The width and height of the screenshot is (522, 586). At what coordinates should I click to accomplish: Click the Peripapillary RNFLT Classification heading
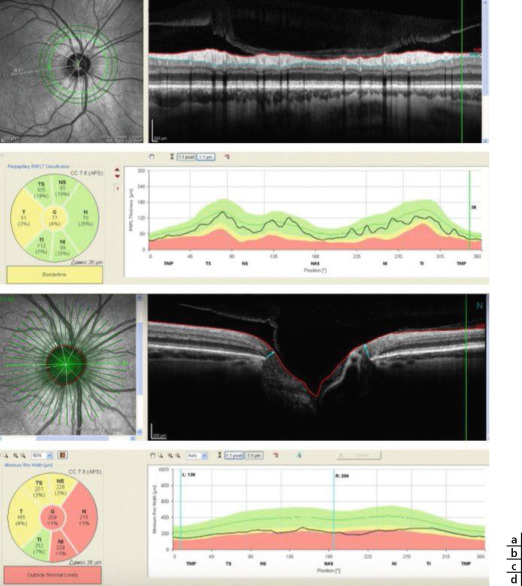pyautogui.click(x=39, y=166)
